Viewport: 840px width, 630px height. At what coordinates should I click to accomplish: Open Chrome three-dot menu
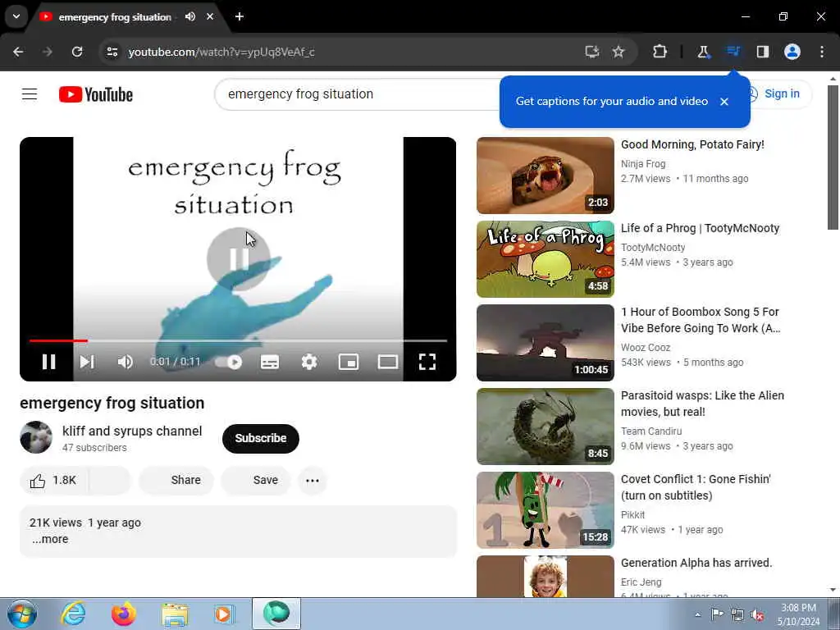pyautogui.click(x=822, y=52)
